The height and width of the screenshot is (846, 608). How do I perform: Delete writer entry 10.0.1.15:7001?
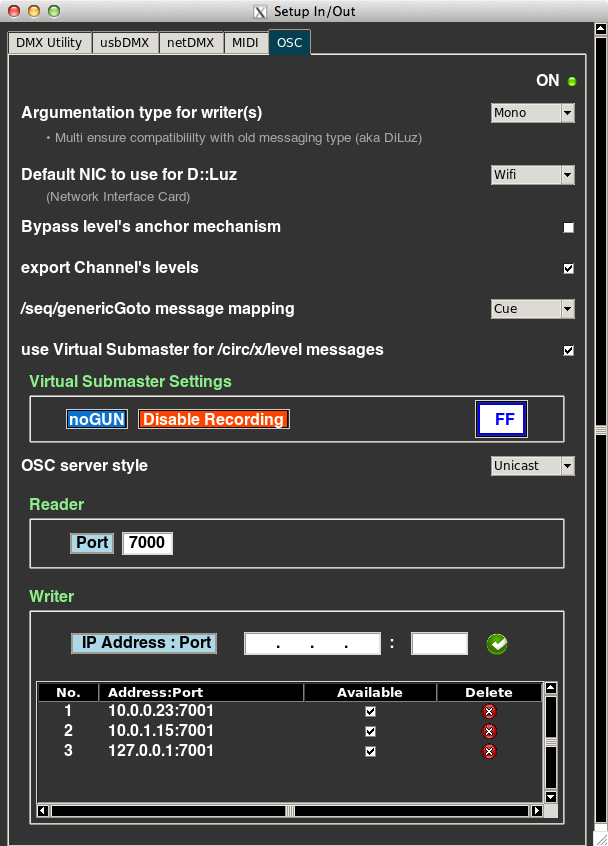[489, 731]
